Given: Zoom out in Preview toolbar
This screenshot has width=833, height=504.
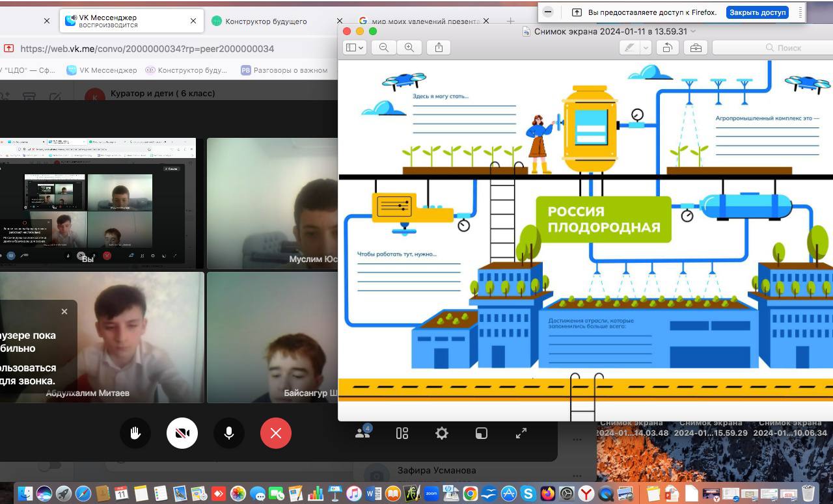Looking at the screenshot, I should pos(384,47).
